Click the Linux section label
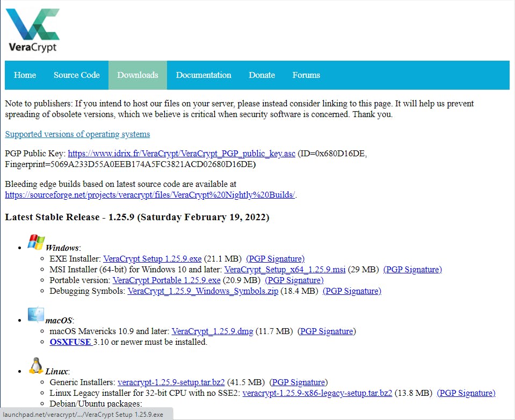The image size is (515, 420). [57, 372]
